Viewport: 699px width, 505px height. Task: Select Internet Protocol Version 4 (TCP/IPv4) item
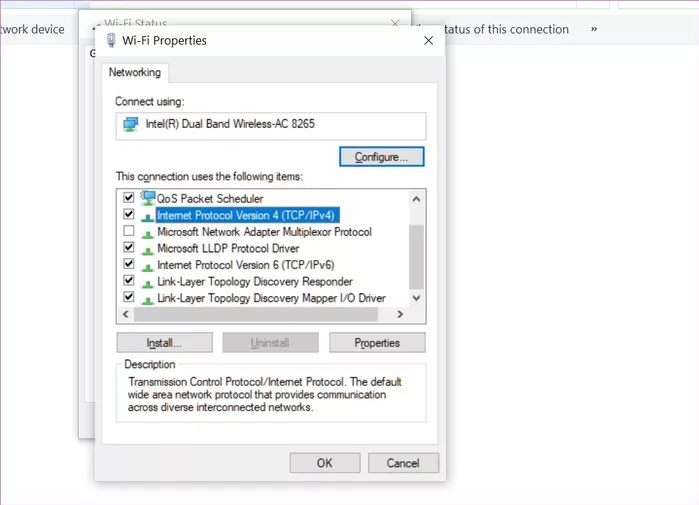[247, 215]
